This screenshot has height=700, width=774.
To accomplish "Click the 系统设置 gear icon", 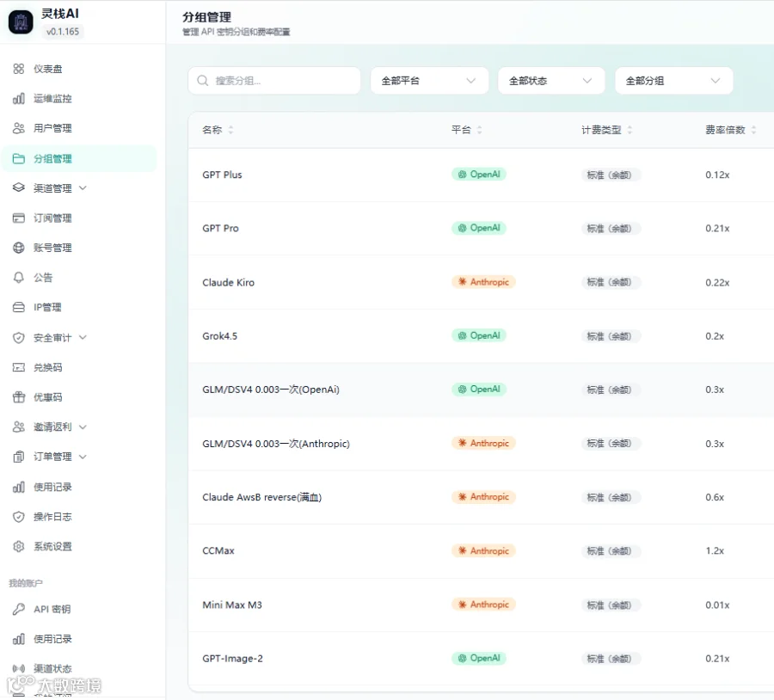I will click(x=19, y=546).
